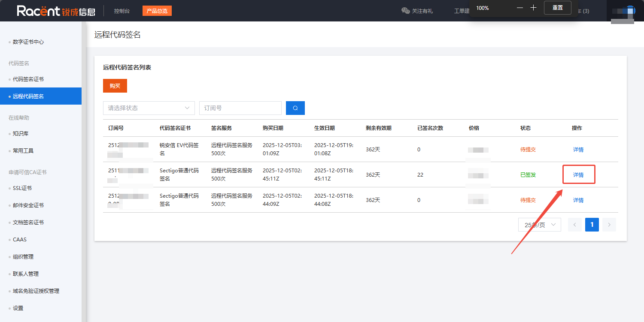Click the blue search magnifier button
Image resolution: width=644 pixels, height=322 pixels.
click(x=295, y=108)
